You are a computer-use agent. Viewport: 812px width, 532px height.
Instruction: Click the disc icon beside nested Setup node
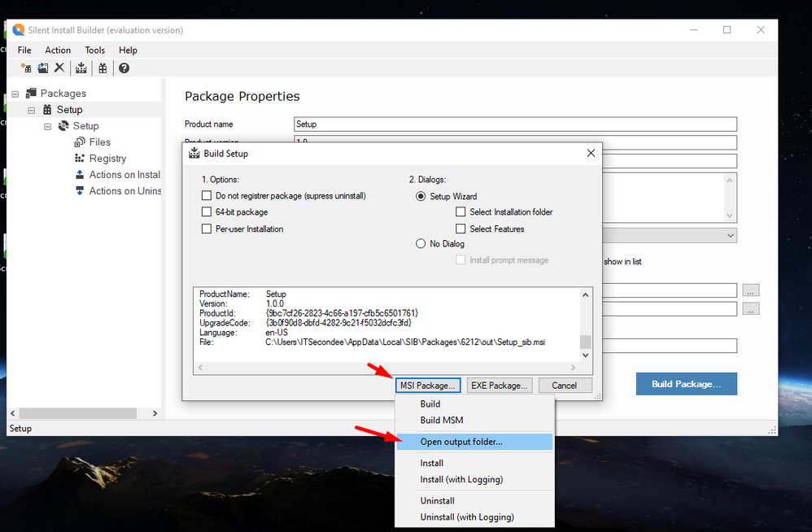63,126
